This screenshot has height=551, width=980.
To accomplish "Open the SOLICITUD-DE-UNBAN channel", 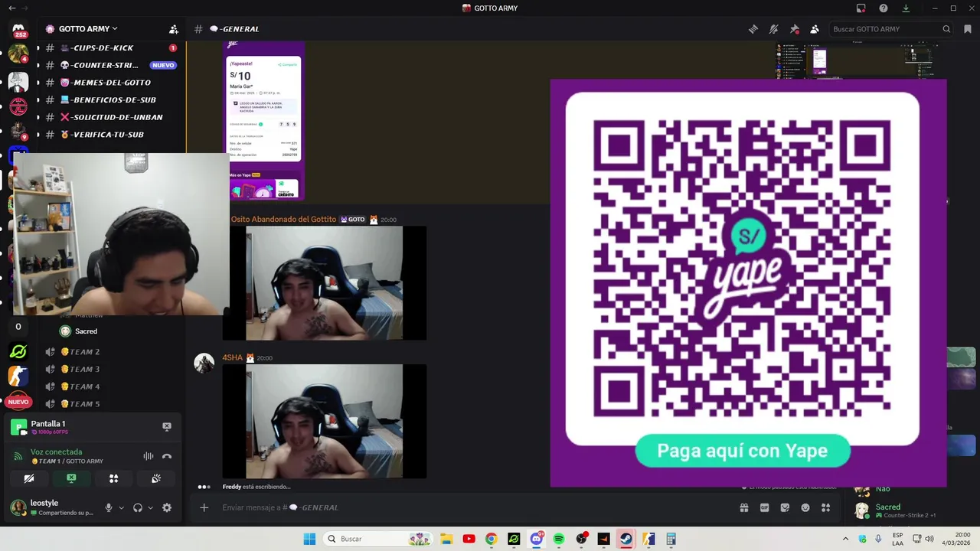I will (x=111, y=117).
